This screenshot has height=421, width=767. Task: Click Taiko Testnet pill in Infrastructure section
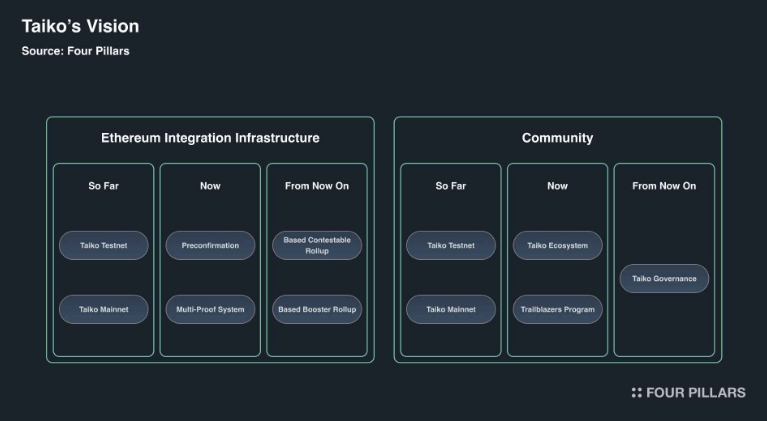tap(104, 245)
